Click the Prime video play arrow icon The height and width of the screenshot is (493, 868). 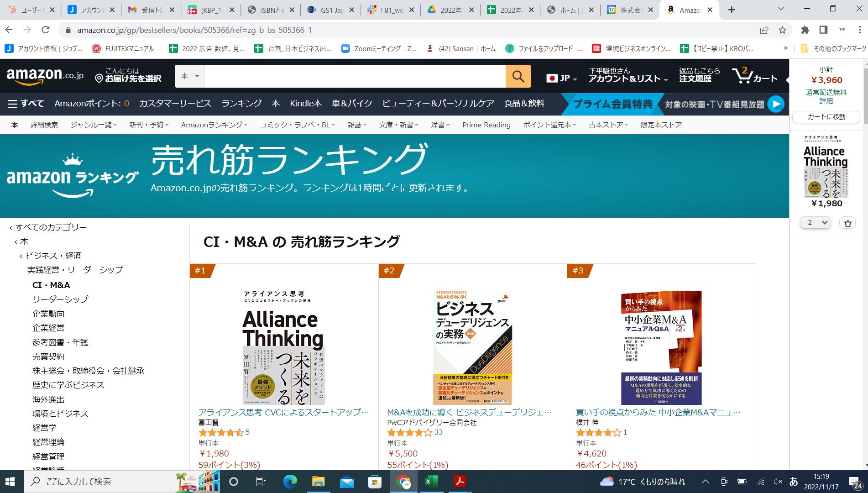[776, 104]
